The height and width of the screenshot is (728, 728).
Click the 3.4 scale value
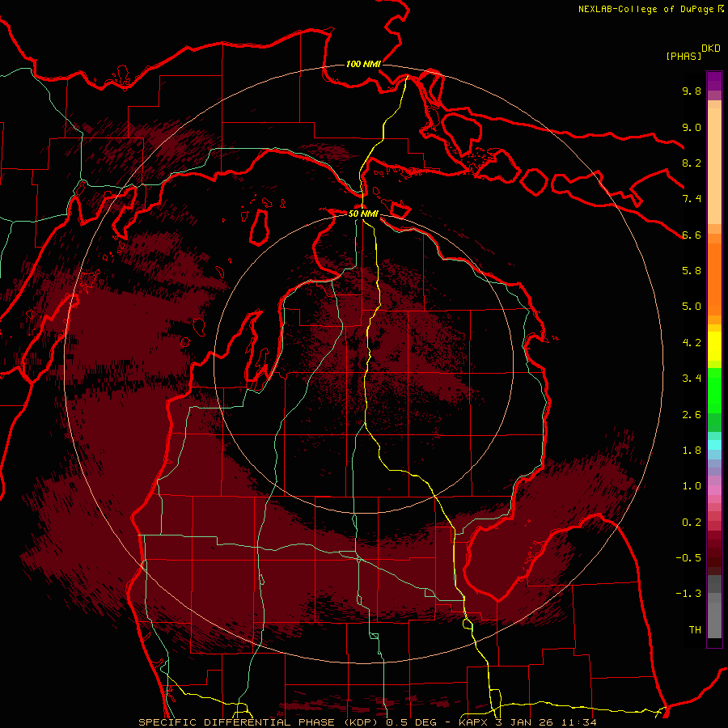(692, 379)
